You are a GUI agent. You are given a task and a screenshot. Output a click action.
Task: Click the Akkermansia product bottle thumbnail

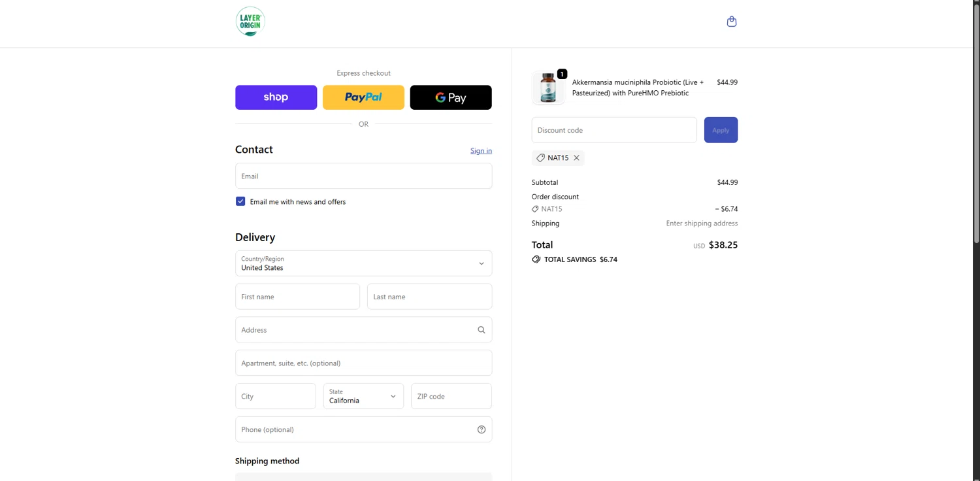coord(548,88)
